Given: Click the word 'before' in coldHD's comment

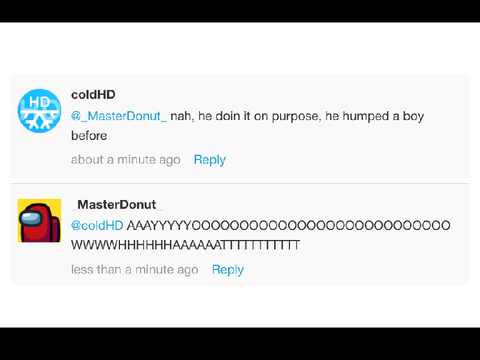Looking at the screenshot, I should pos(89,136).
